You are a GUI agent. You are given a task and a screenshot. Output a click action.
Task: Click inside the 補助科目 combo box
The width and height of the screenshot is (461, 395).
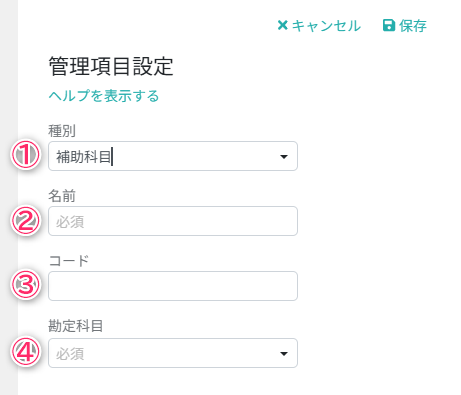173,156
